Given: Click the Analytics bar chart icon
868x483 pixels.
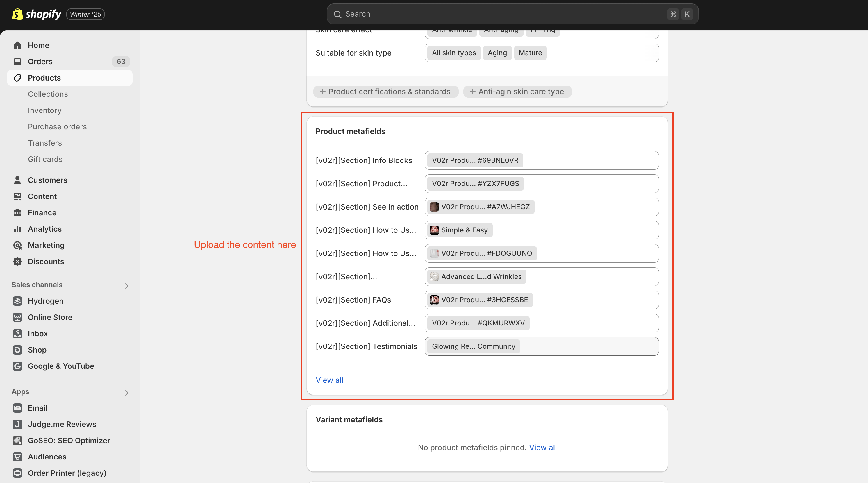Looking at the screenshot, I should (x=17, y=229).
